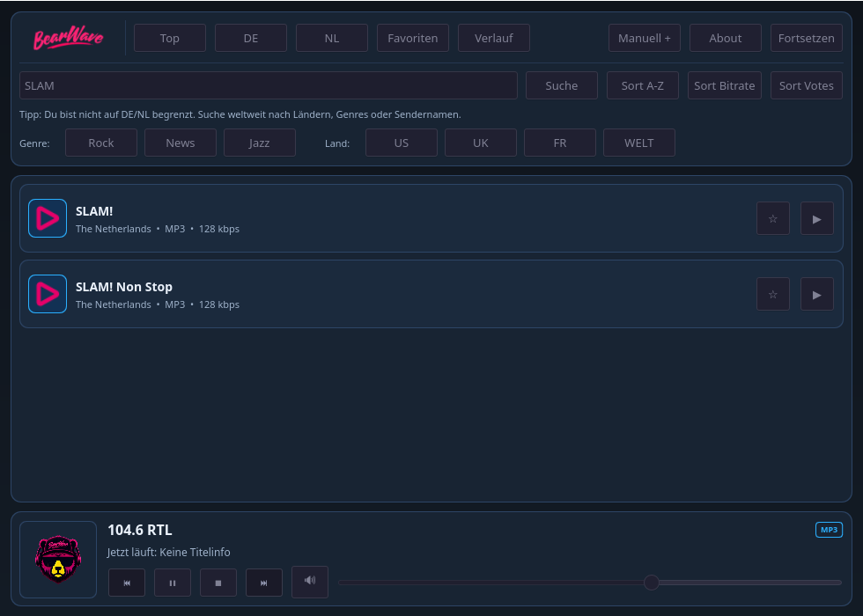Filter stations by UK country
Viewport: 863px width, 616px height.
[x=481, y=143]
